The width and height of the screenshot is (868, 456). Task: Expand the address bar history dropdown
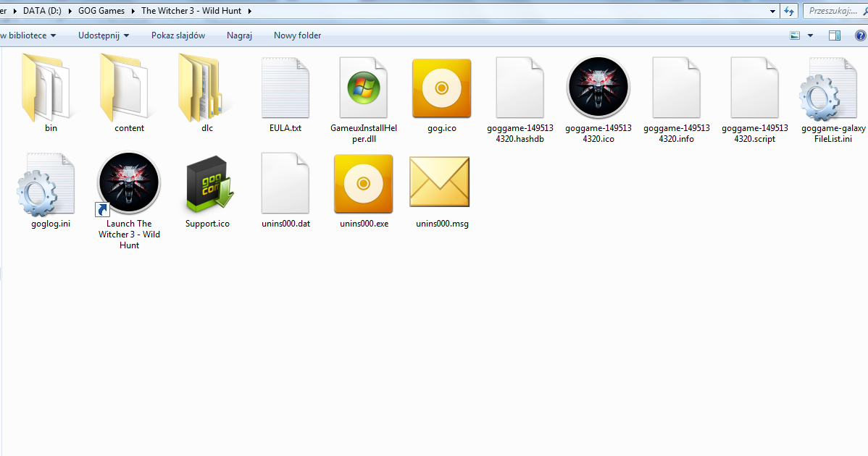773,11
